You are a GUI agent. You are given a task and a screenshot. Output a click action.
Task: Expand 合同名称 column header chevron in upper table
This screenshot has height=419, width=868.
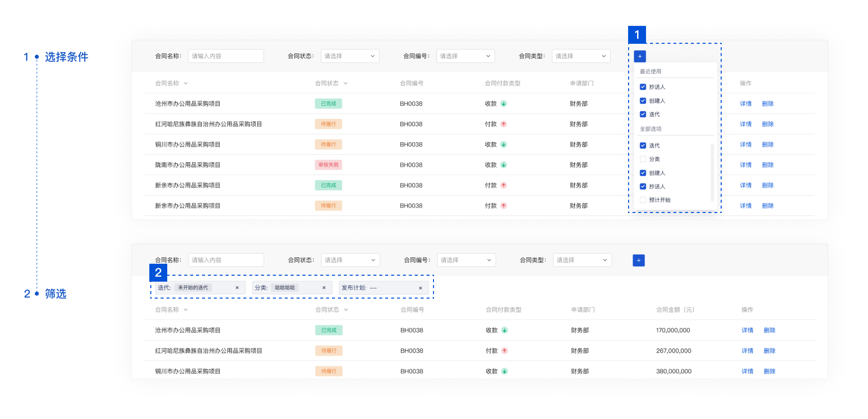[186, 84]
